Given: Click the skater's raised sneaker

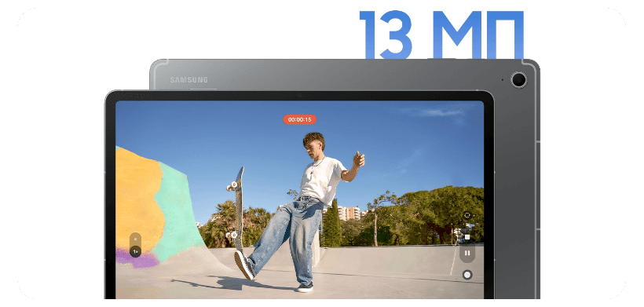Looking at the screenshot, I should (244, 265).
